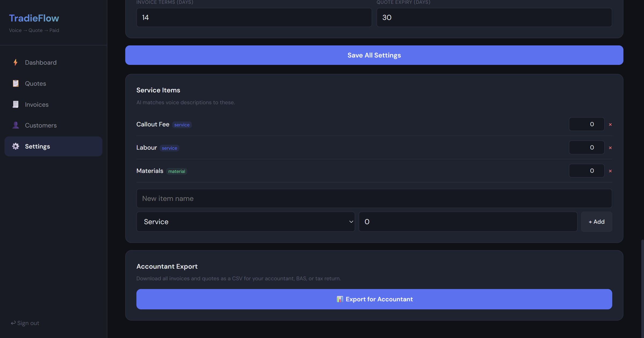644x338 pixels.
Task: Delete the Labour service item
Action: (610, 148)
